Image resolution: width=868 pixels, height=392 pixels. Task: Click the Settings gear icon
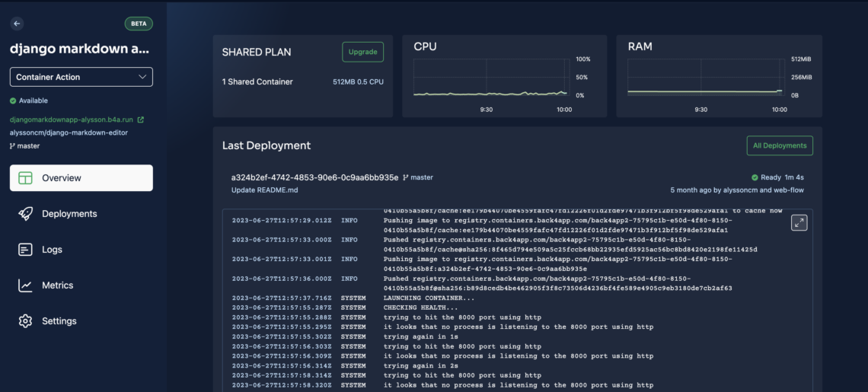(x=25, y=321)
